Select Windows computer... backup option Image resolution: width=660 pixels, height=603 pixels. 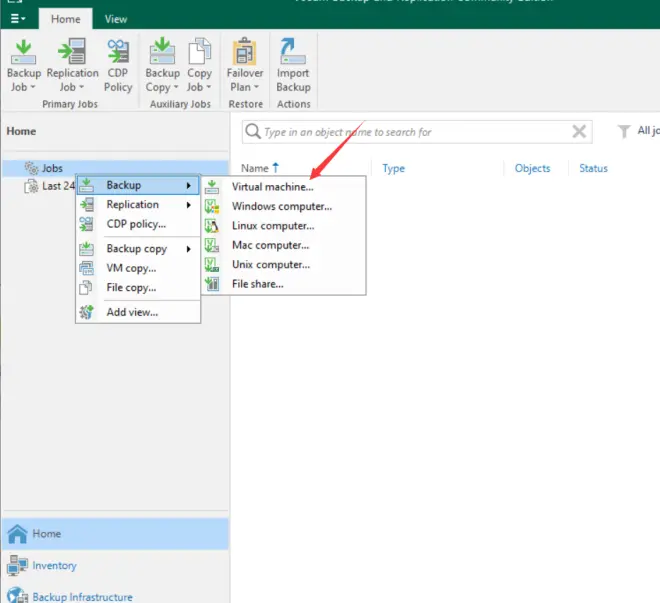[x=284, y=206]
